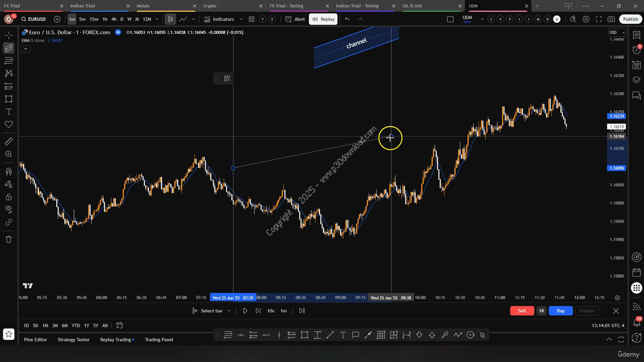Toggle lock all drawings
644x362 pixels.
[9, 197]
